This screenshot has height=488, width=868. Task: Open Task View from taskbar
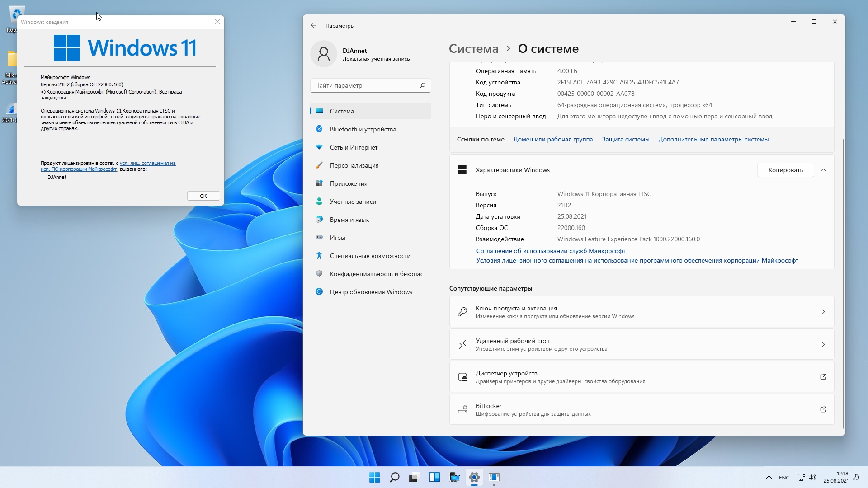414,477
